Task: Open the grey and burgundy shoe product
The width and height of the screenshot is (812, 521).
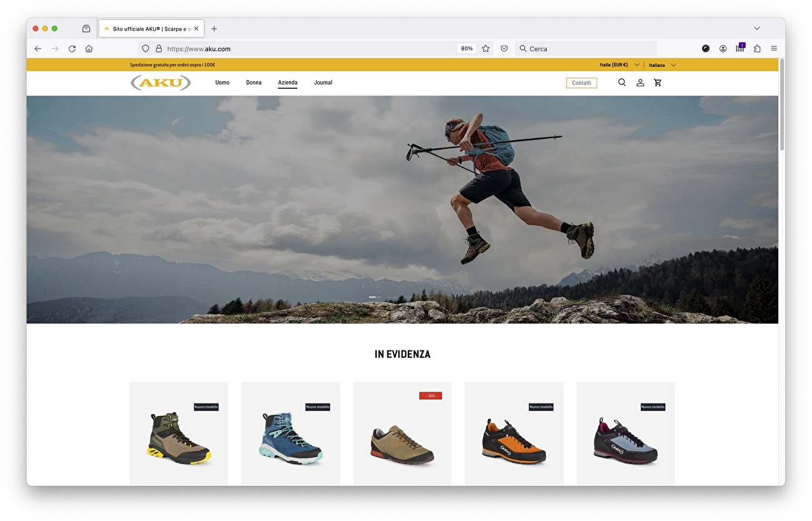Action: (625, 434)
